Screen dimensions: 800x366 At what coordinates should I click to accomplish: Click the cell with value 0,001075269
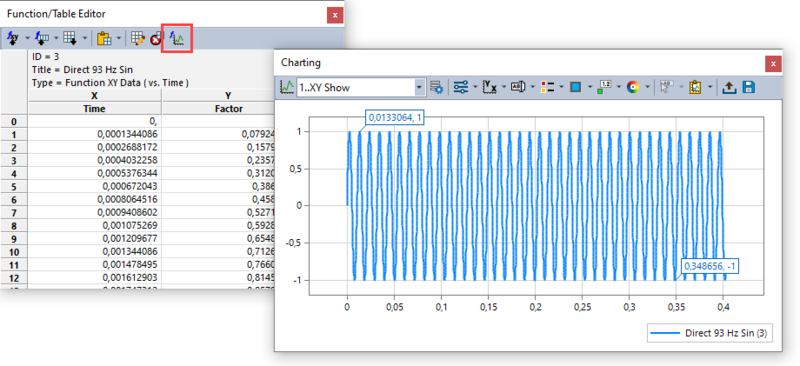point(94,226)
